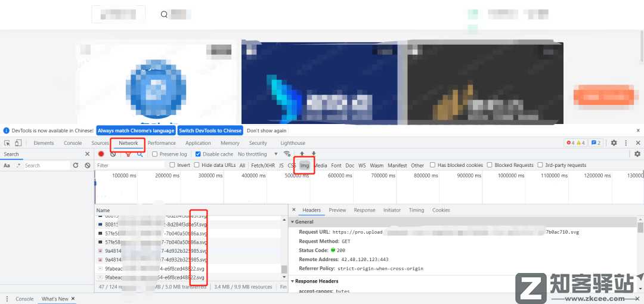Collapse the General headers section
The image size is (644, 304).
(x=293, y=222)
